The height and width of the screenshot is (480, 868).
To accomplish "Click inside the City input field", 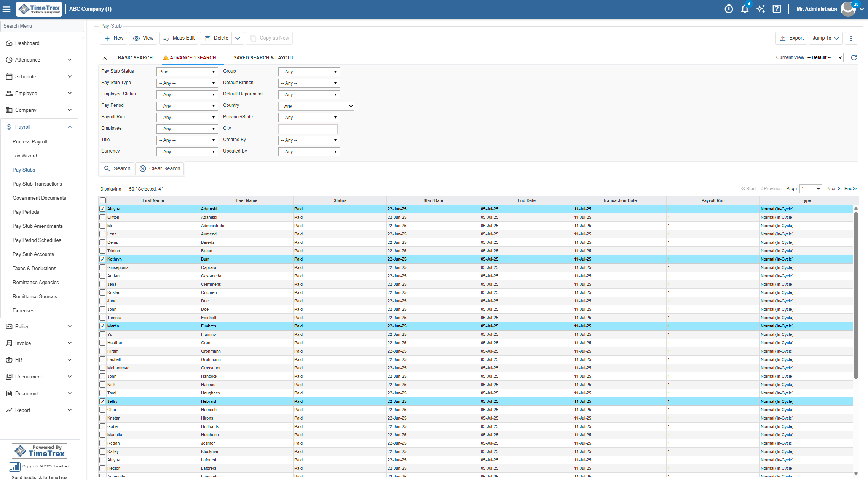I will coord(308,129).
